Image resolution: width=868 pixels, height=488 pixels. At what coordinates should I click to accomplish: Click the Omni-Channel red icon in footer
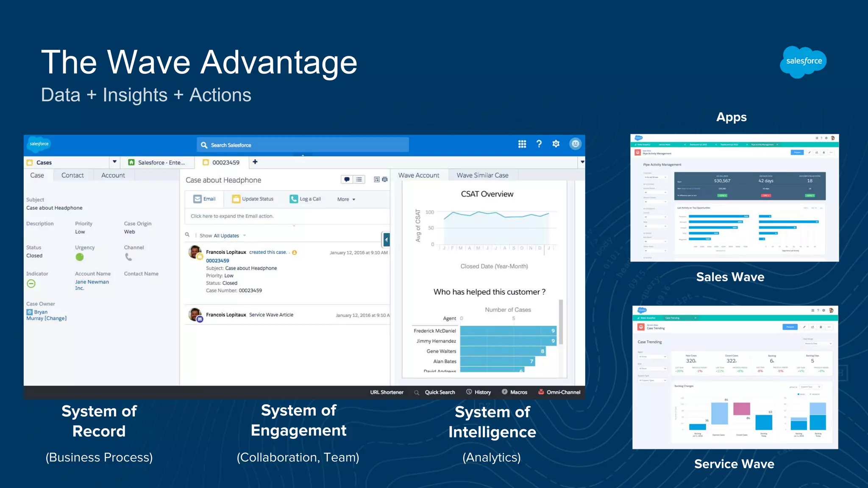541,392
